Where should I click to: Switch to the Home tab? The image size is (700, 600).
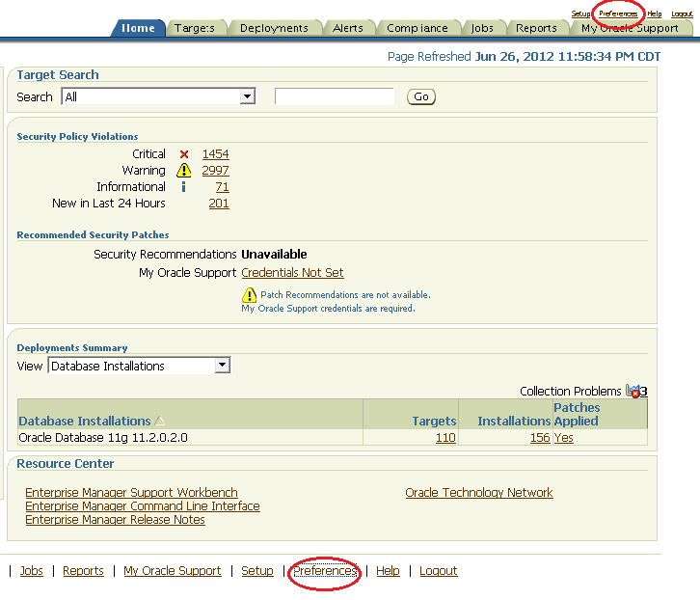click(x=138, y=28)
